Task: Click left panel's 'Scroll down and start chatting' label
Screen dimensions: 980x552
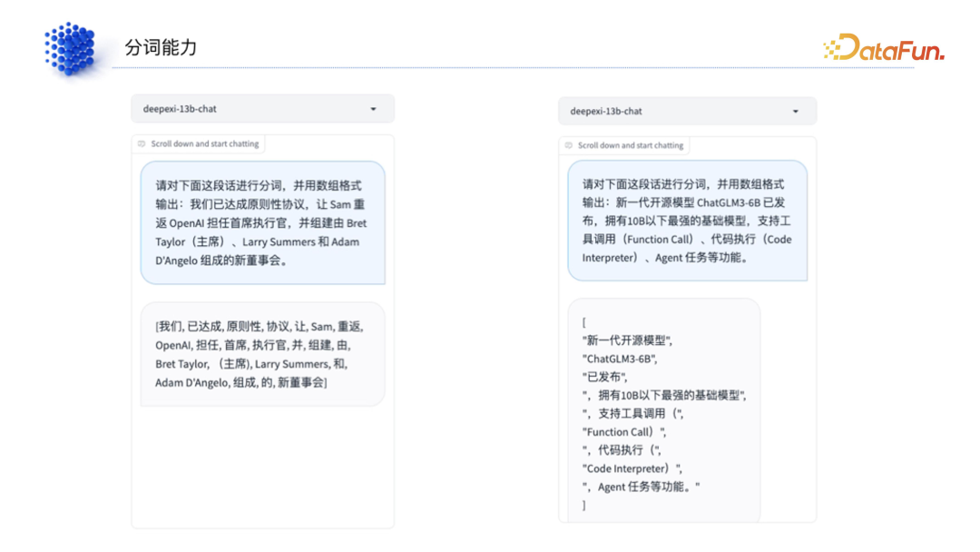Action: click(x=204, y=143)
